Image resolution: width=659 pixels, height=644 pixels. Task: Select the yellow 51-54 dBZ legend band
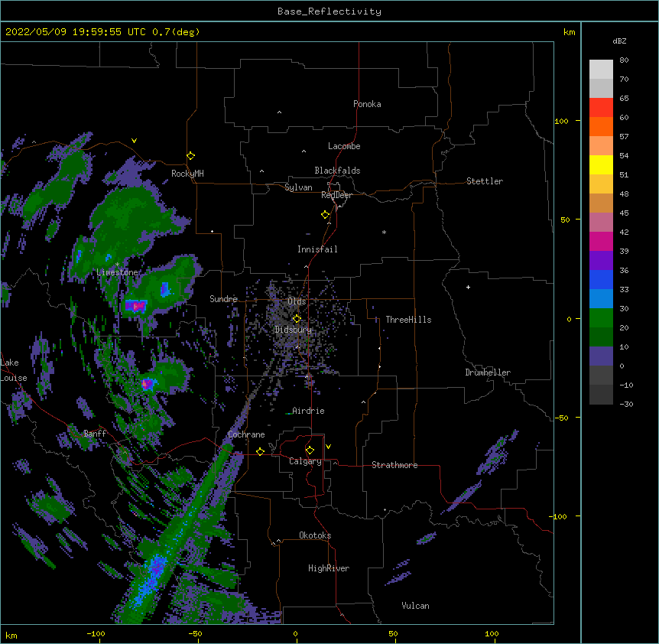(x=601, y=164)
